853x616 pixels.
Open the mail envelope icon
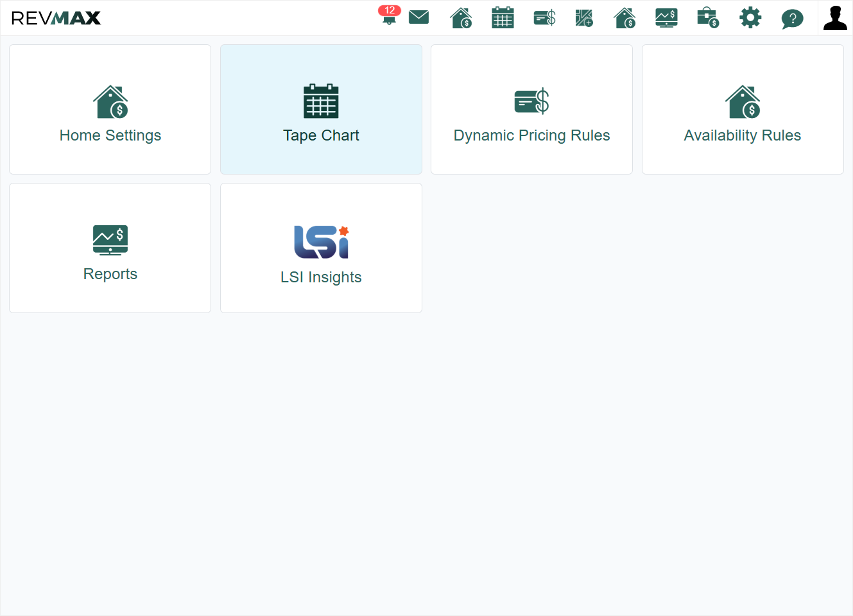418,17
